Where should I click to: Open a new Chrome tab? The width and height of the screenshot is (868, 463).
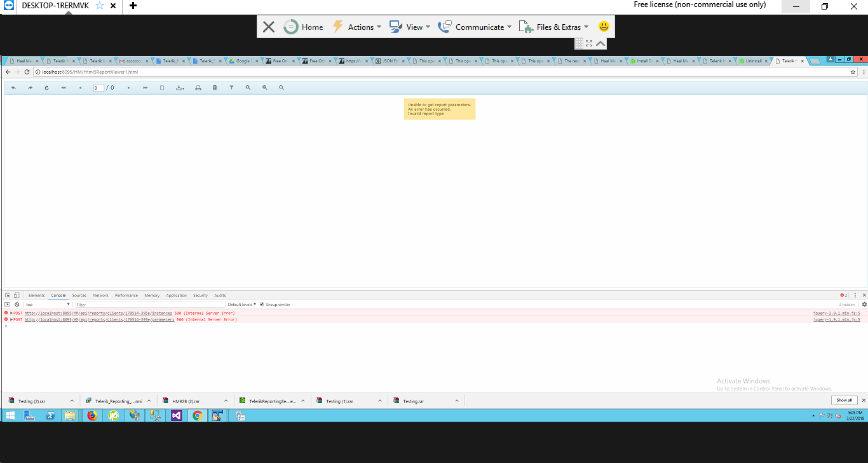pyautogui.click(x=815, y=61)
